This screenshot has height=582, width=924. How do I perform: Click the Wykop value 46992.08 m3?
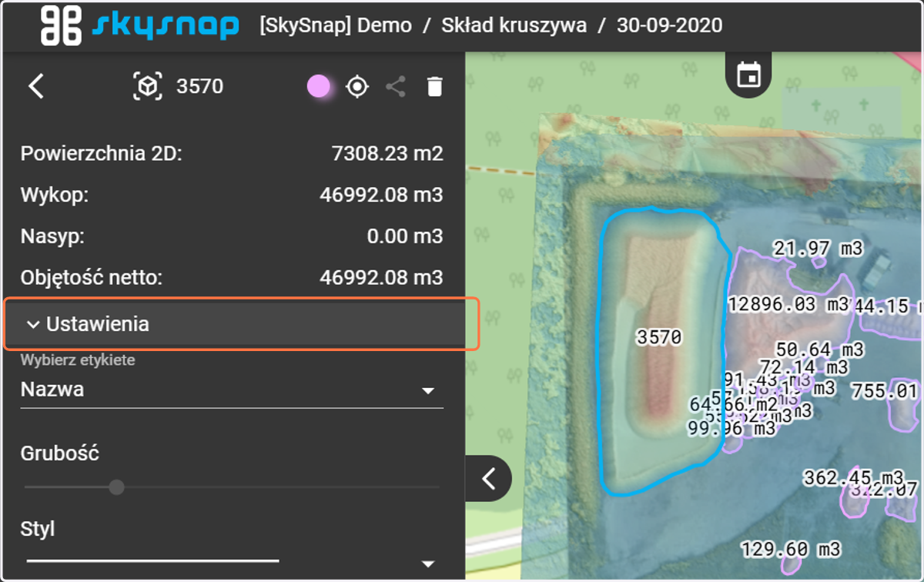point(381,194)
